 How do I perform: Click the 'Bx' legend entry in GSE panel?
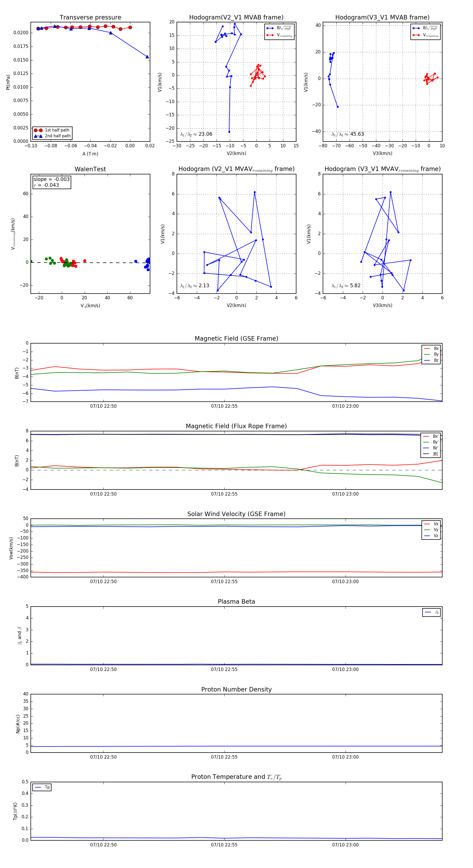point(431,349)
